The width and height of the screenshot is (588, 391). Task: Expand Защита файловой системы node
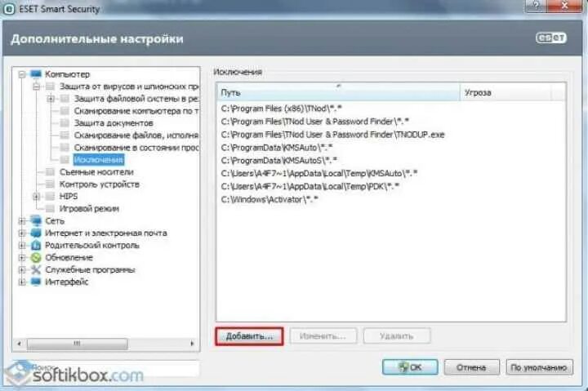click(51, 99)
